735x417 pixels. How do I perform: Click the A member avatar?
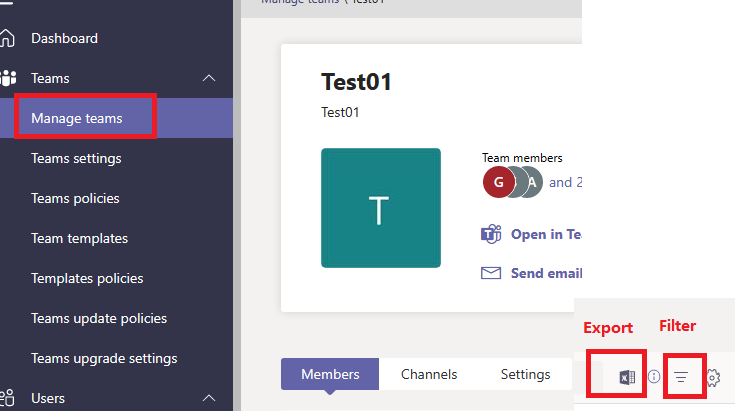click(x=532, y=182)
